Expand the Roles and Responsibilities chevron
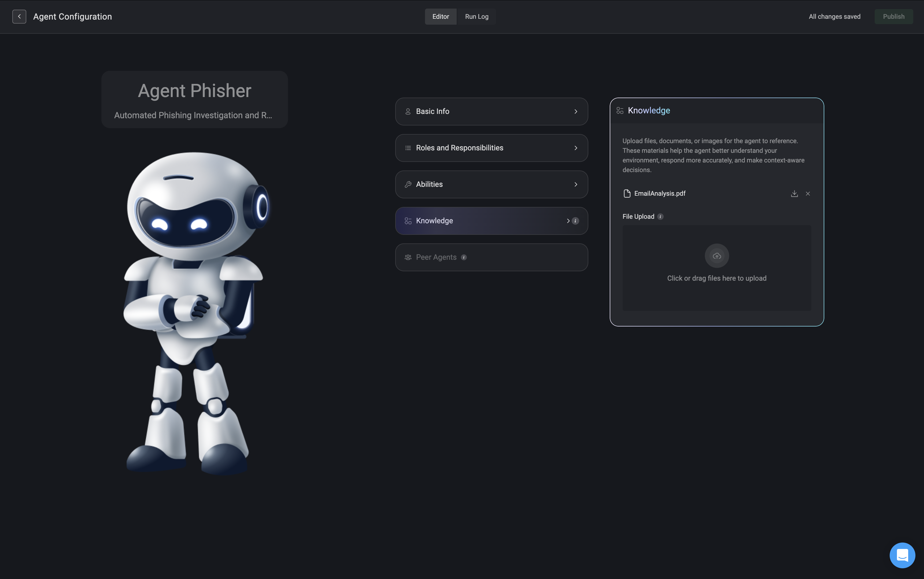Screen dimensions: 924x579 [x=575, y=148]
